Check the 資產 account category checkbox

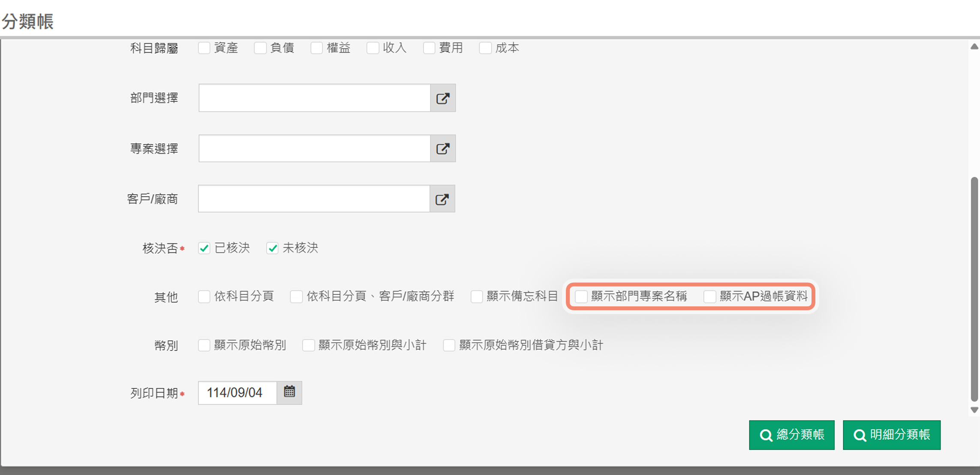204,48
